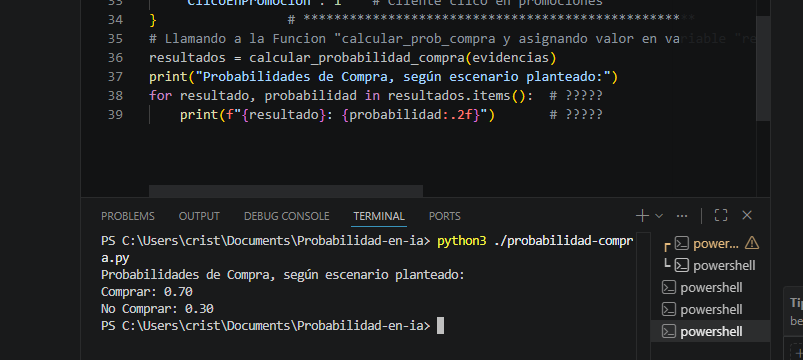
Task: Select the TERMINAL tab
Action: tap(379, 216)
